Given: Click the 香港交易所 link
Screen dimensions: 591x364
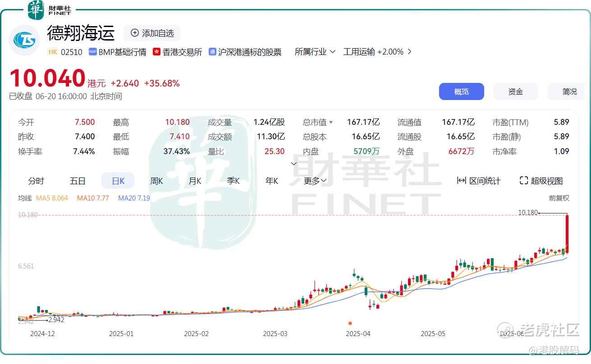Looking at the screenshot, I should coord(182,52).
